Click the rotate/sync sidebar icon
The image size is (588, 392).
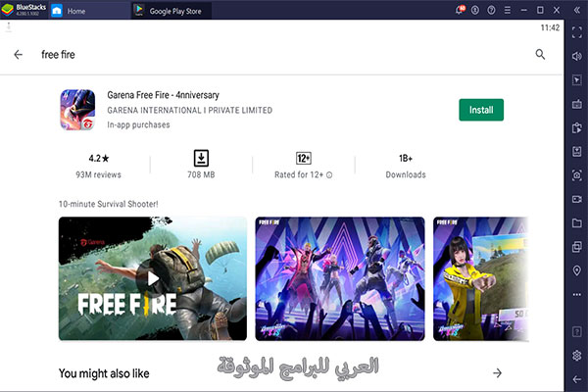point(577,127)
